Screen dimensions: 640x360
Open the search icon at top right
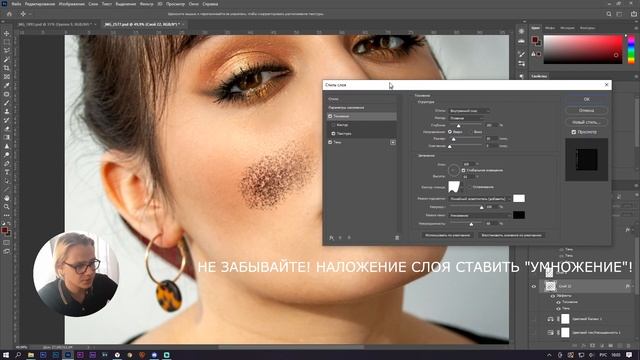[609, 14]
